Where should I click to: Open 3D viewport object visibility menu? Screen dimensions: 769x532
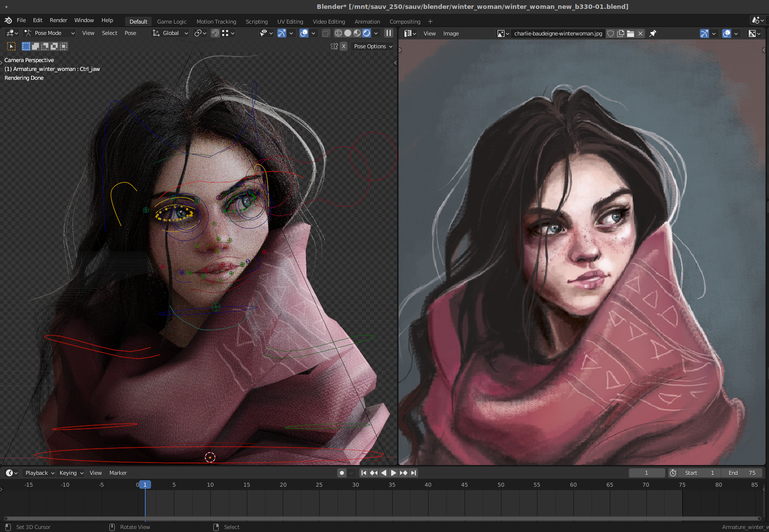click(267, 33)
